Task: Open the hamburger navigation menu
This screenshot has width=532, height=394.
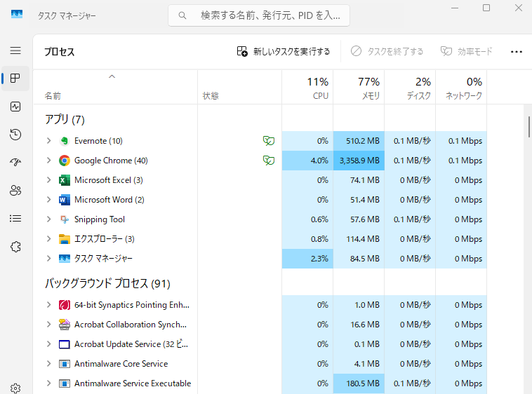Action: point(15,50)
